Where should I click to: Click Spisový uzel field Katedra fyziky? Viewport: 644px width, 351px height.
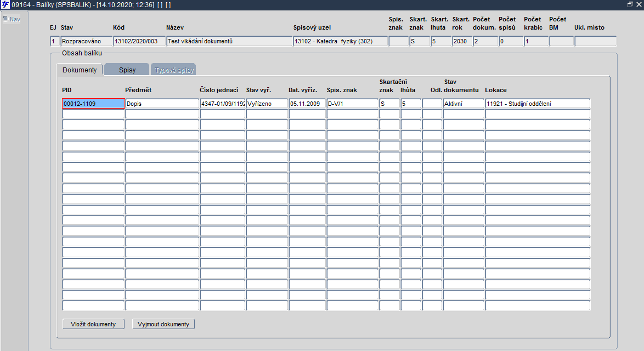point(341,41)
